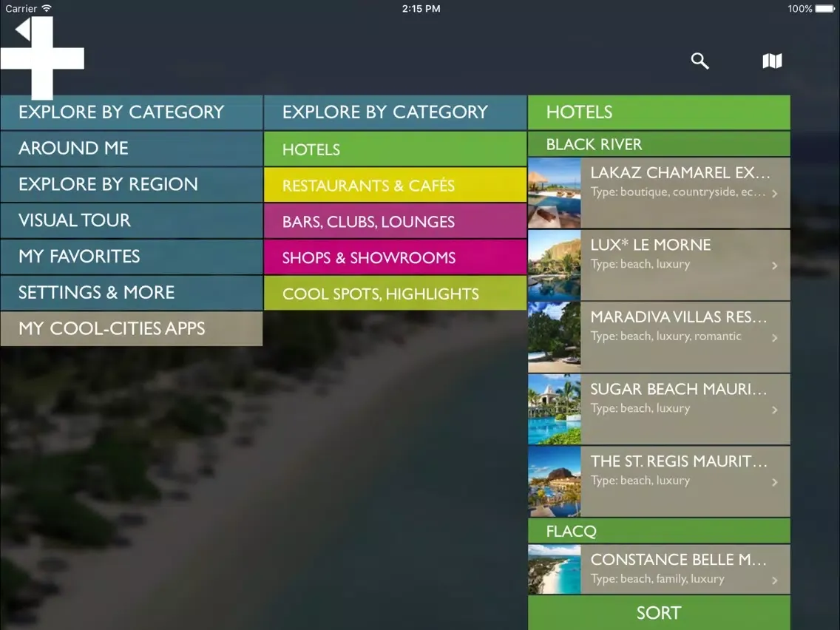Select Cool Spots, Highlights category
Viewport: 840px width, 630px height.
click(396, 293)
